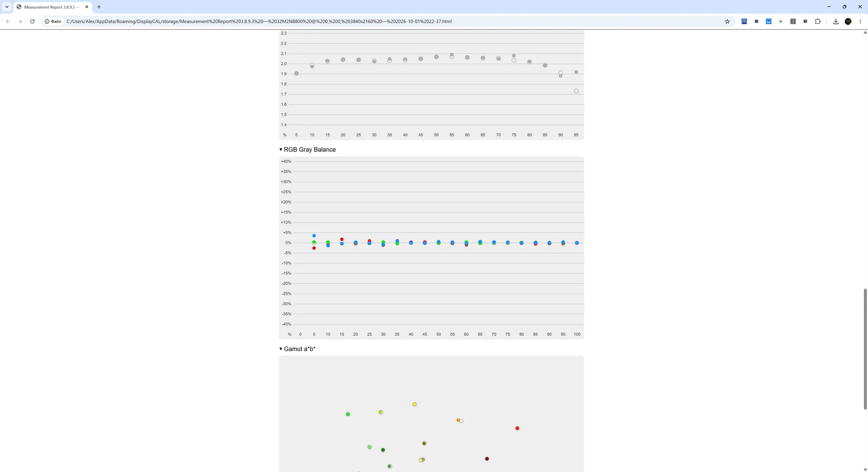Image resolution: width=868 pixels, height=472 pixels.
Task: Click the file site-info chip in address bar
Action: (x=53, y=21)
